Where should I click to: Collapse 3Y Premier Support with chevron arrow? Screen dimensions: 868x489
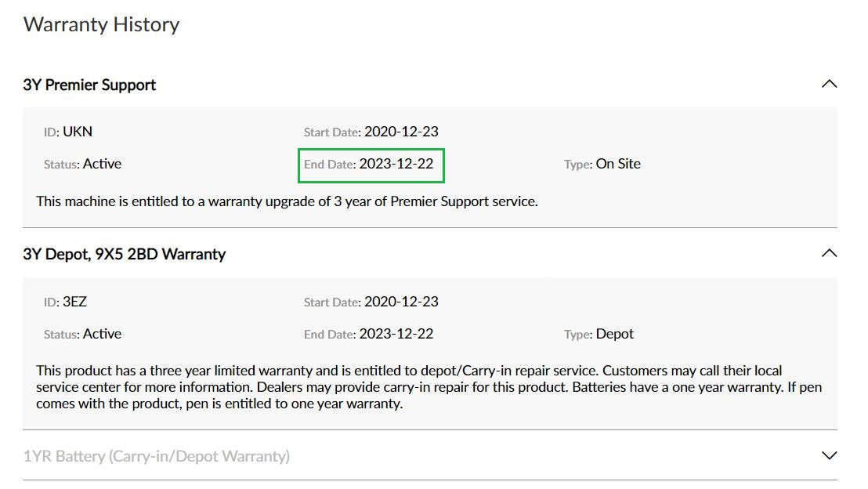(828, 84)
